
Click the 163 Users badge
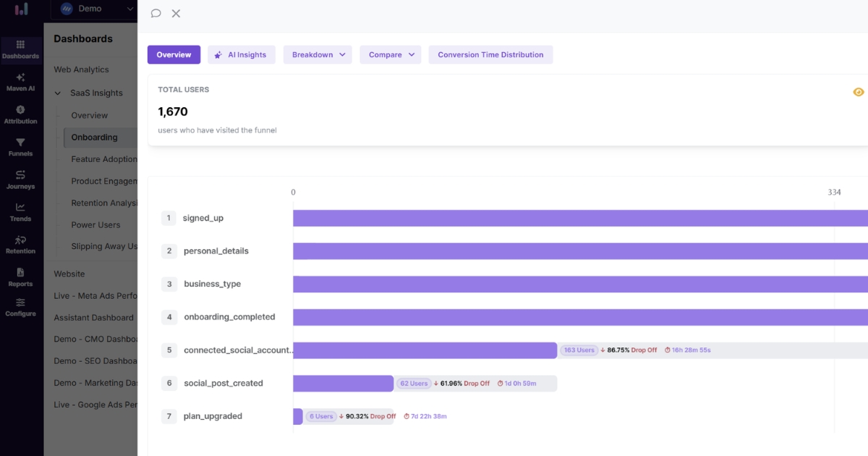[x=579, y=350]
